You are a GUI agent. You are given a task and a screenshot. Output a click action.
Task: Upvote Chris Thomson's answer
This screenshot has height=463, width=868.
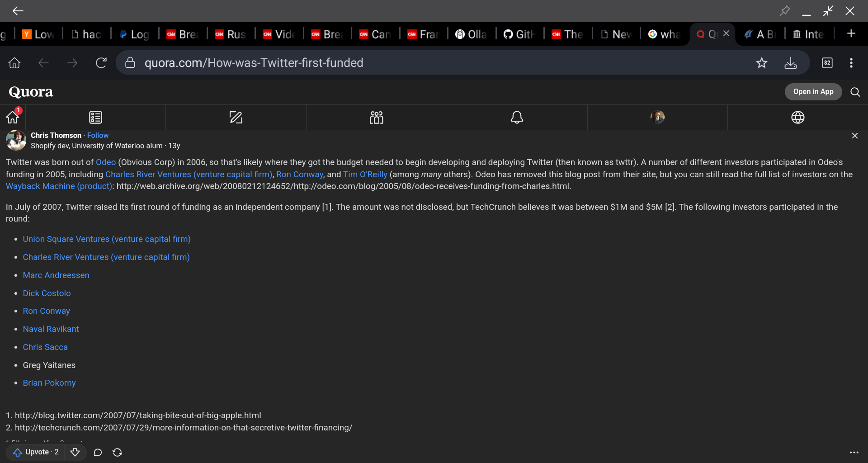click(36, 452)
